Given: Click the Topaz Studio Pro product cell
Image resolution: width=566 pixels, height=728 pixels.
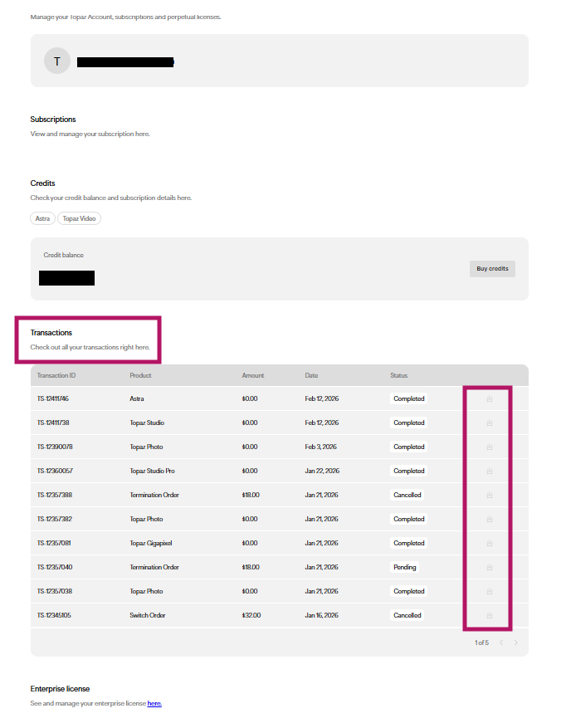Looking at the screenshot, I should click(153, 471).
